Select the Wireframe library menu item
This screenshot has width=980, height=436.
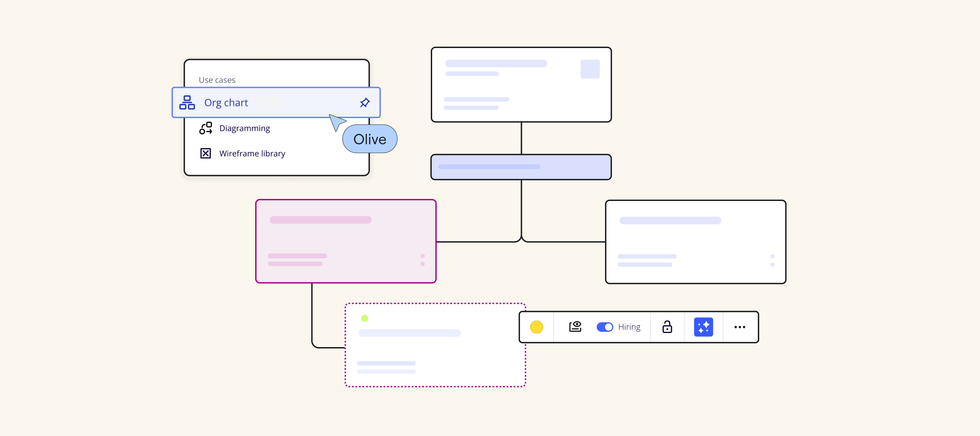252,153
